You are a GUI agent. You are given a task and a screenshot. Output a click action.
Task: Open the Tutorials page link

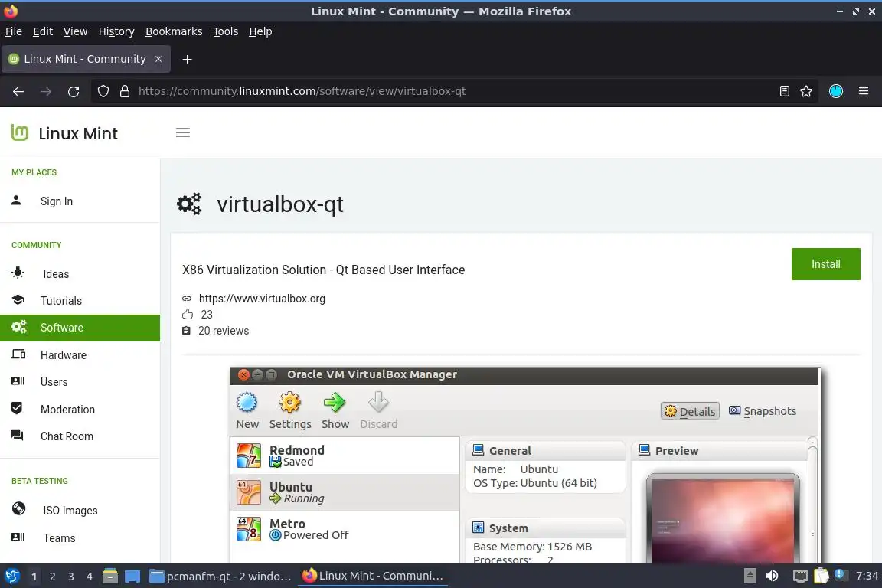60,300
